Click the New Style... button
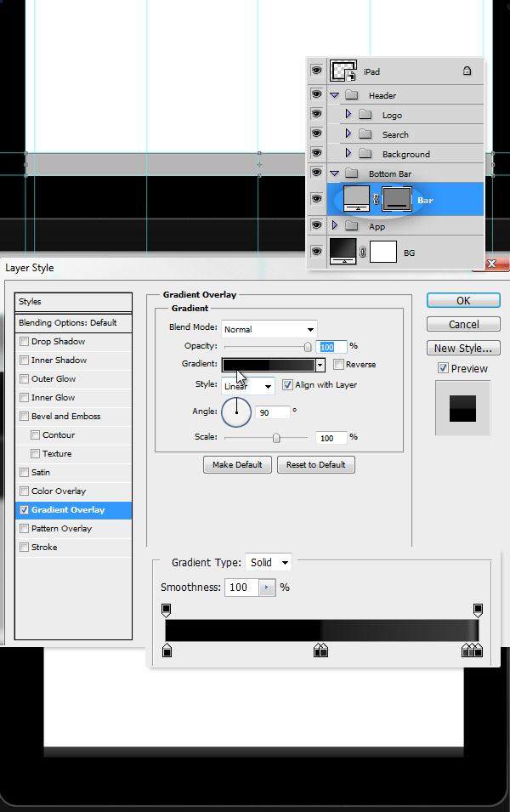This screenshot has width=510, height=812. 463,348
